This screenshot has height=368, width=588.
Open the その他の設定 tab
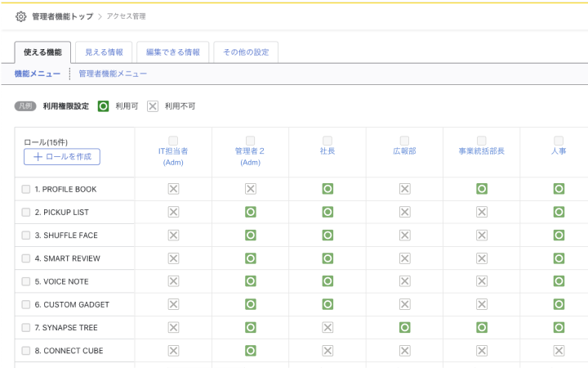click(246, 52)
